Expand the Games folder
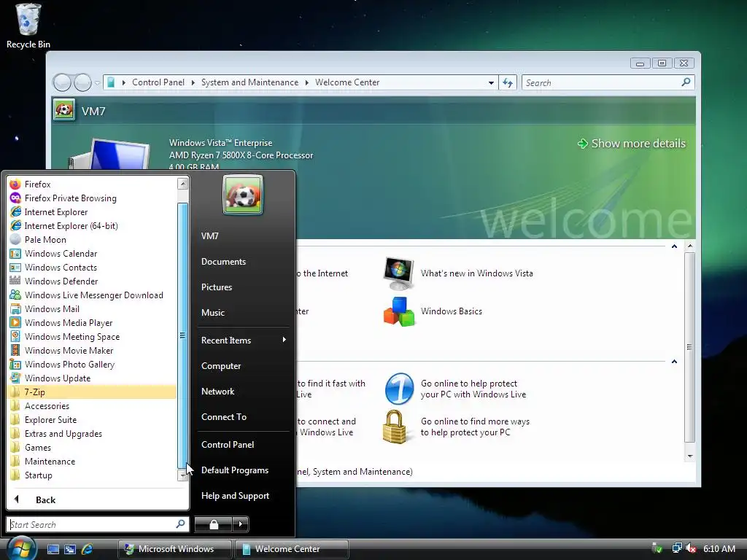The image size is (747, 560). coord(92,447)
